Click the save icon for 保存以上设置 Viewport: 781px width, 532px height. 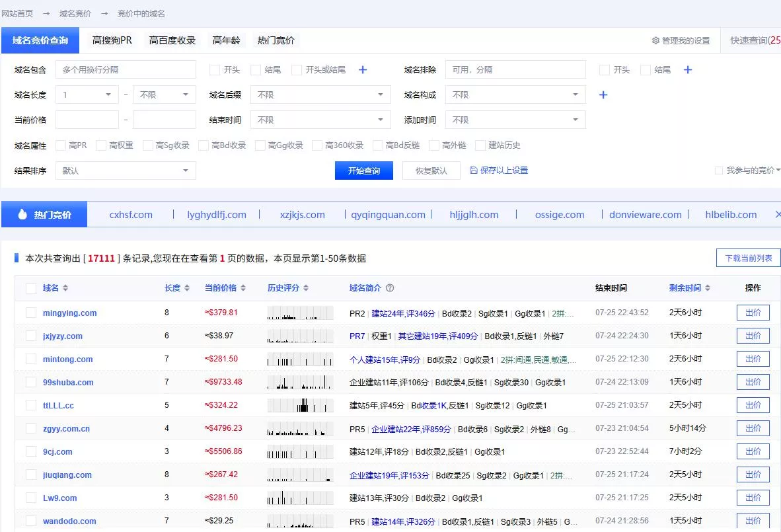click(x=473, y=171)
